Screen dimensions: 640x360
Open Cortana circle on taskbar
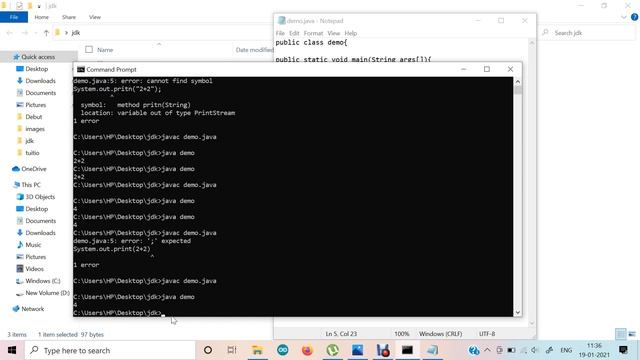point(208,350)
